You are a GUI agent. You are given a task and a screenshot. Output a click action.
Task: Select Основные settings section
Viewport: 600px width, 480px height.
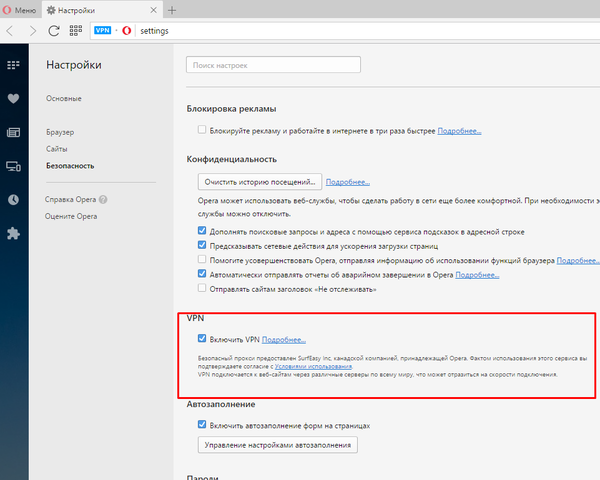pos(64,98)
